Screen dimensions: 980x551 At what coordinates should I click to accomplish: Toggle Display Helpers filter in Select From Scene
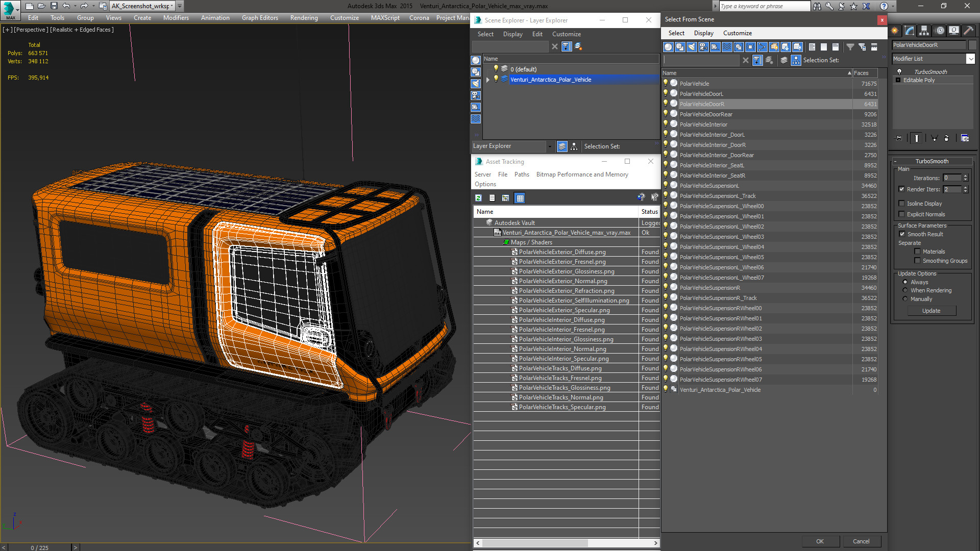click(x=715, y=47)
